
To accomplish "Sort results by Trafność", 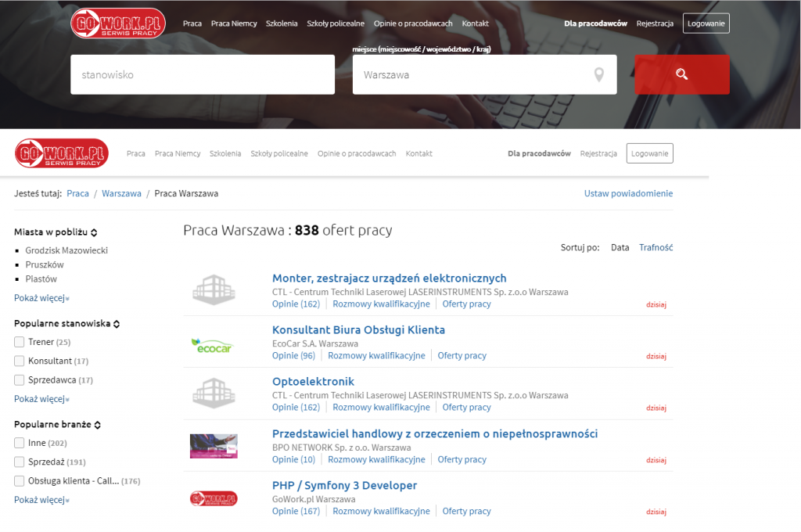I will click(x=656, y=247).
